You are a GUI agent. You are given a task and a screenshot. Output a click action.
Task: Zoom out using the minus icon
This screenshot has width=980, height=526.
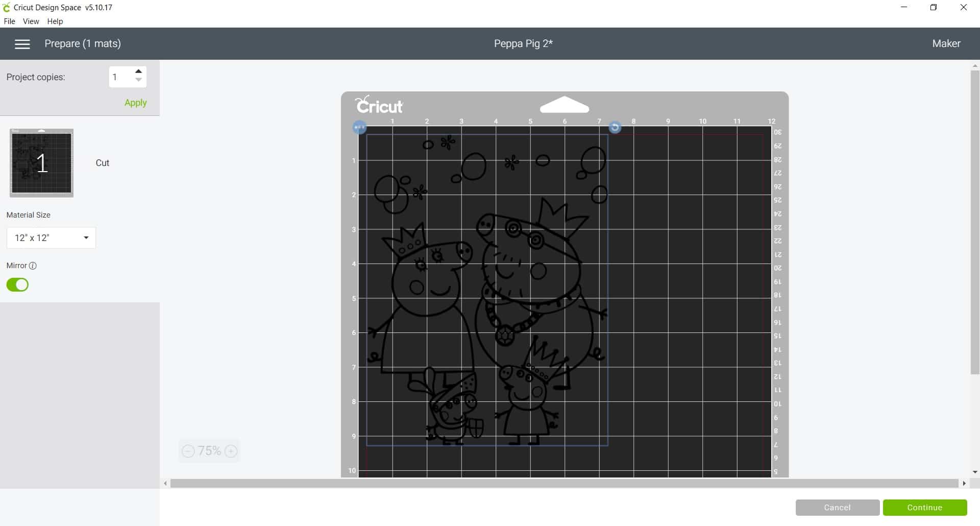coord(187,451)
